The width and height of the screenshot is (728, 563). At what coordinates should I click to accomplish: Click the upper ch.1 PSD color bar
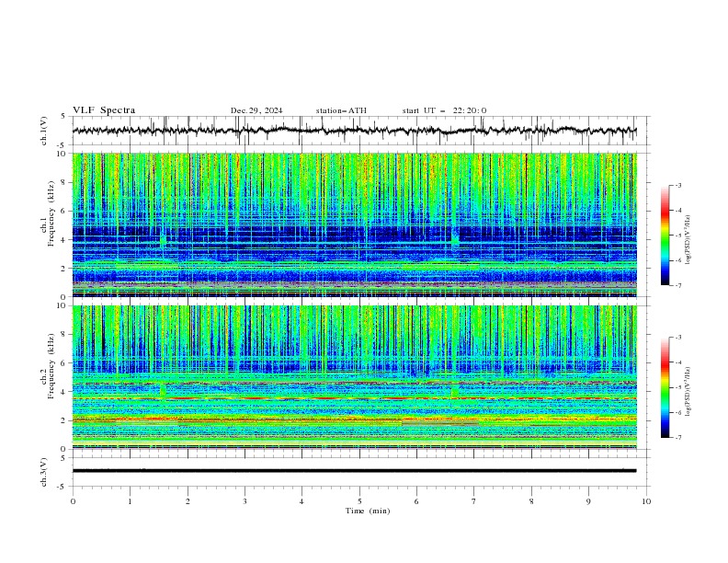point(665,236)
